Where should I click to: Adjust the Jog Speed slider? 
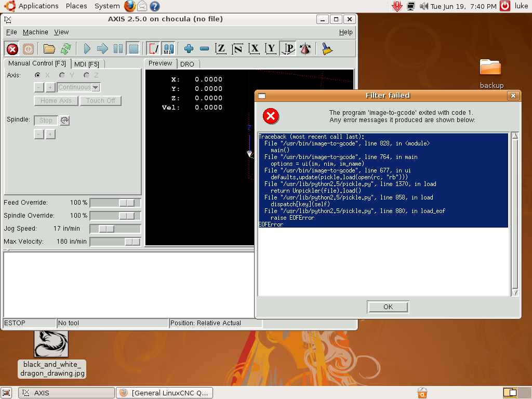pos(115,229)
